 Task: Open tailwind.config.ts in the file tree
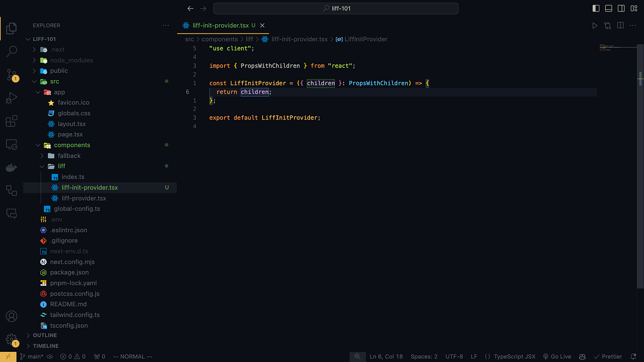click(x=100, y=315)
